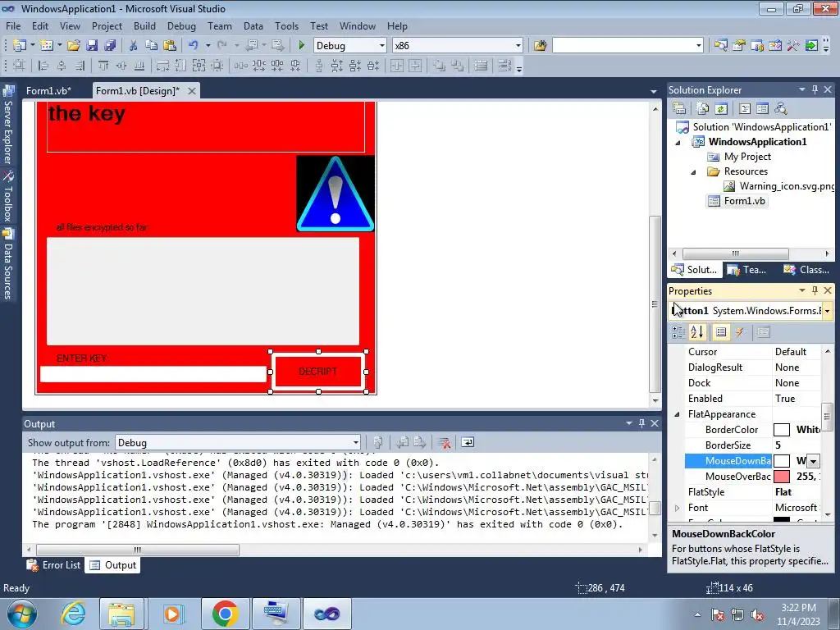Open the Server Explorer side tab

tap(8, 126)
